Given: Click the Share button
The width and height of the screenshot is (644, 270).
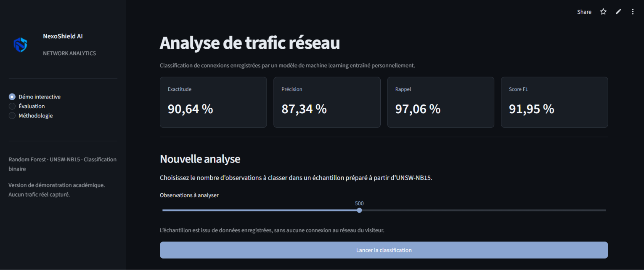Looking at the screenshot, I should tap(584, 12).
